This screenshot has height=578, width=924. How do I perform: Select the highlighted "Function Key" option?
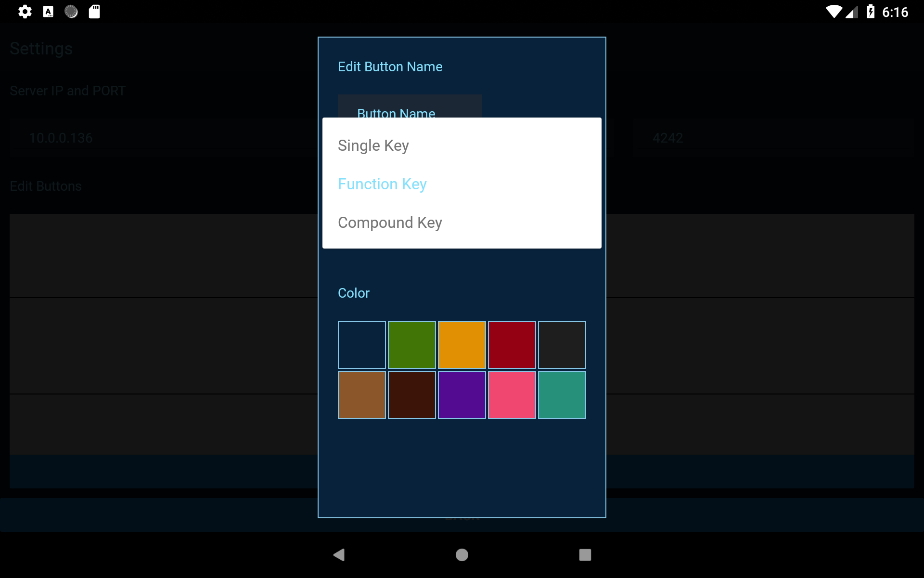[x=382, y=184]
